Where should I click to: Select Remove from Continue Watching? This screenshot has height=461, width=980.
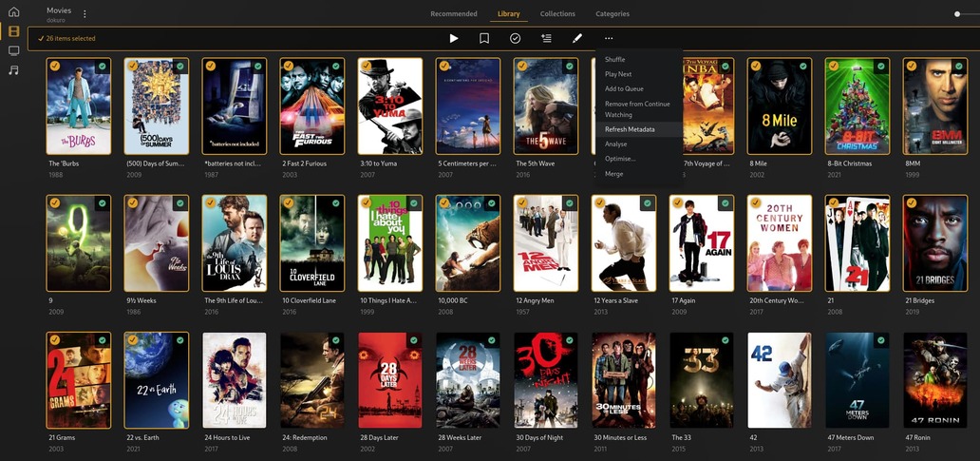pos(639,109)
